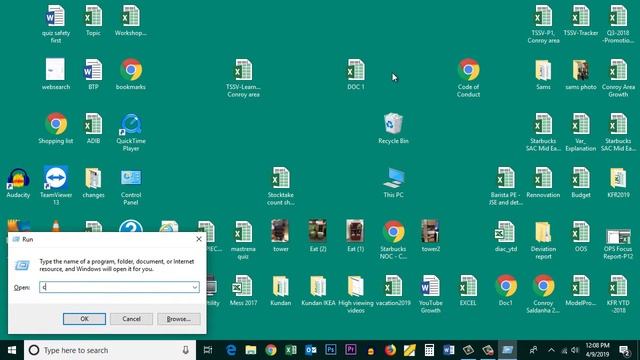This screenshot has width=640, height=360.
Task: Open Calculator from the taskbar
Action: pos(429,350)
